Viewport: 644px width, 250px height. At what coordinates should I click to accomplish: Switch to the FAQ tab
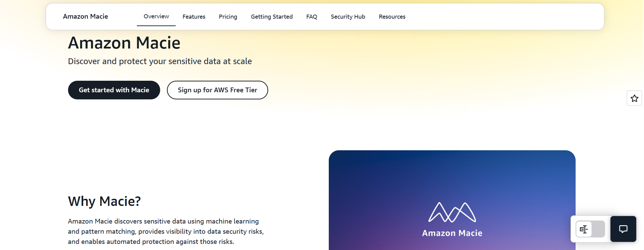[x=312, y=17]
